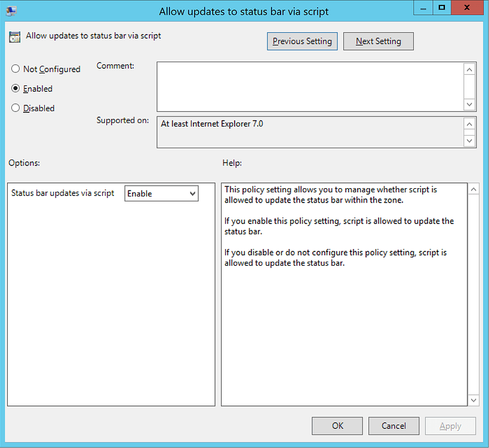Click Next Setting button
Screen dimensions: 489x448
378,41
